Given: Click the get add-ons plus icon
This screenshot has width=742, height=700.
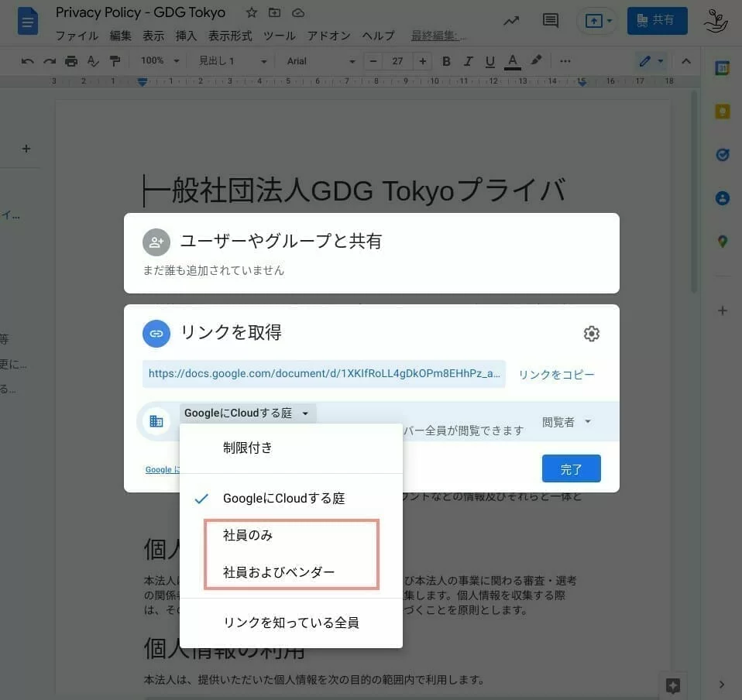Looking at the screenshot, I should tap(722, 311).
